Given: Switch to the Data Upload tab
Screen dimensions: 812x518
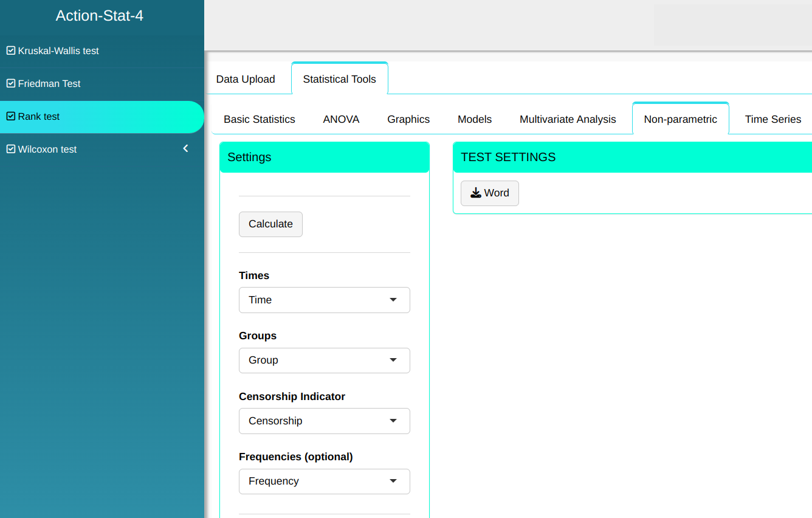Looking at the screenshot, I should pos(246,79).
